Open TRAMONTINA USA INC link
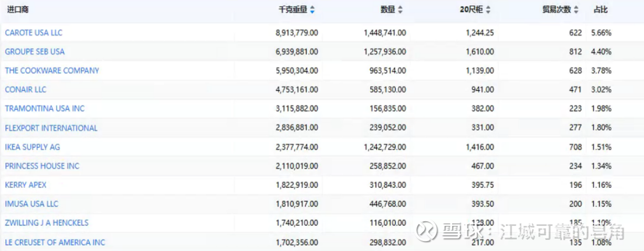 coord(45,109)
